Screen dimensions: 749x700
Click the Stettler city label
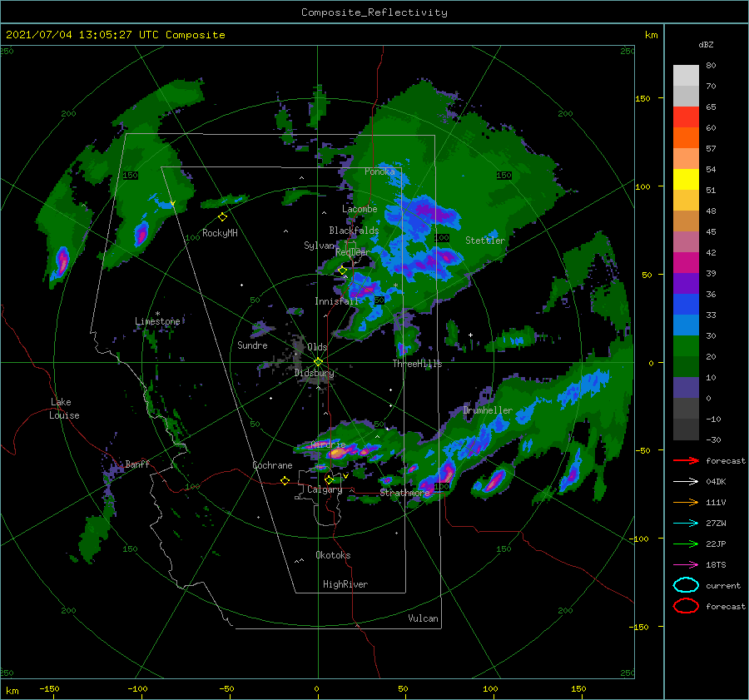click(x=485, y=241)
